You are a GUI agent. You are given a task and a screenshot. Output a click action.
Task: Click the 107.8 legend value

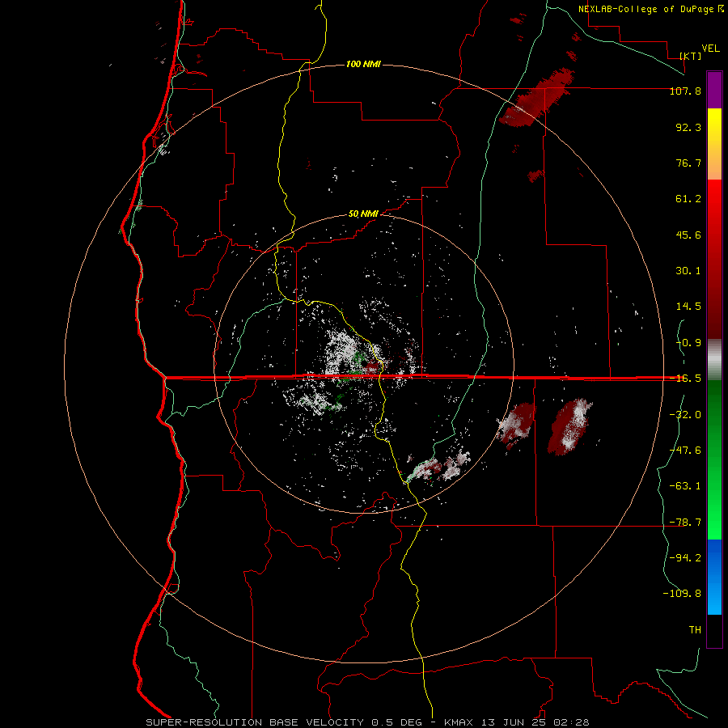(685, 91)
